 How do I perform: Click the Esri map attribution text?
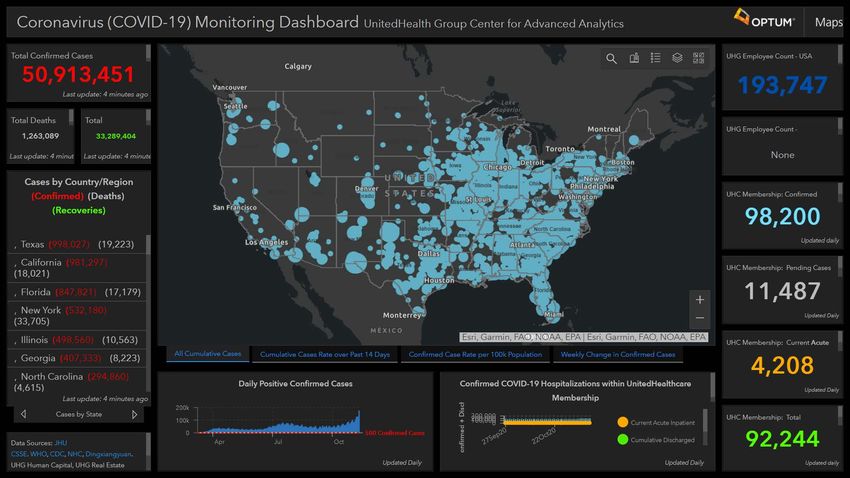(x=584, y=337)
